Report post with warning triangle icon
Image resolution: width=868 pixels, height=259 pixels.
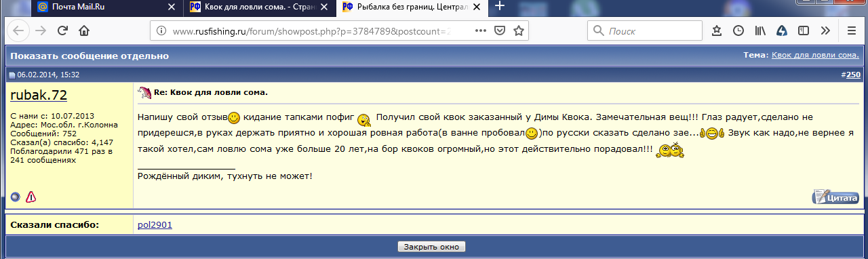click(31, 197)
